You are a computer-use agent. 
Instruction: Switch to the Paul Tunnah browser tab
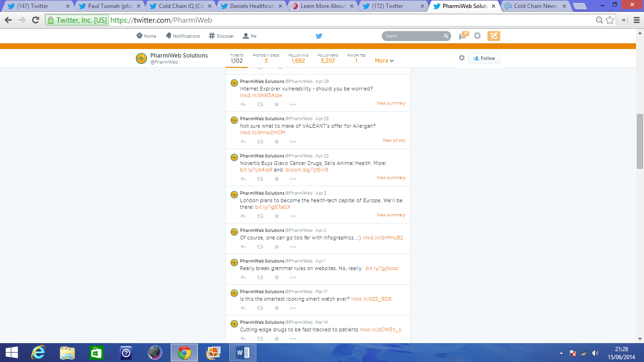click(110, 6)
